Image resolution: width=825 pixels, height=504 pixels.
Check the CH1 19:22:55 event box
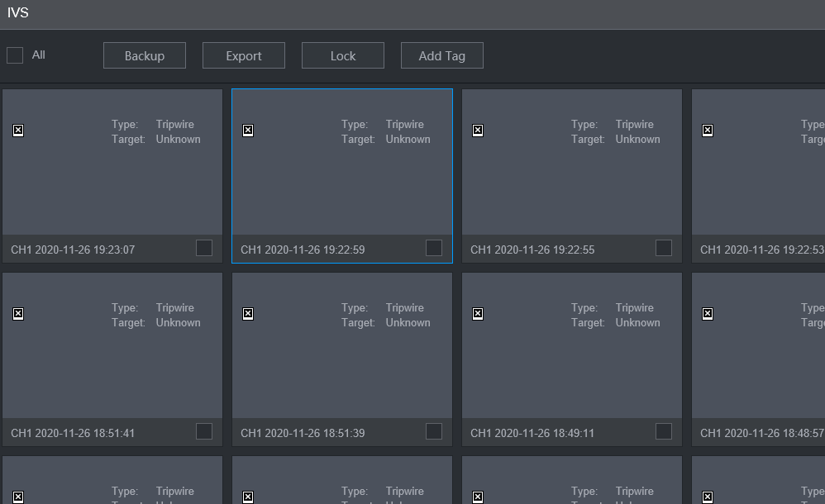(664, 248)
